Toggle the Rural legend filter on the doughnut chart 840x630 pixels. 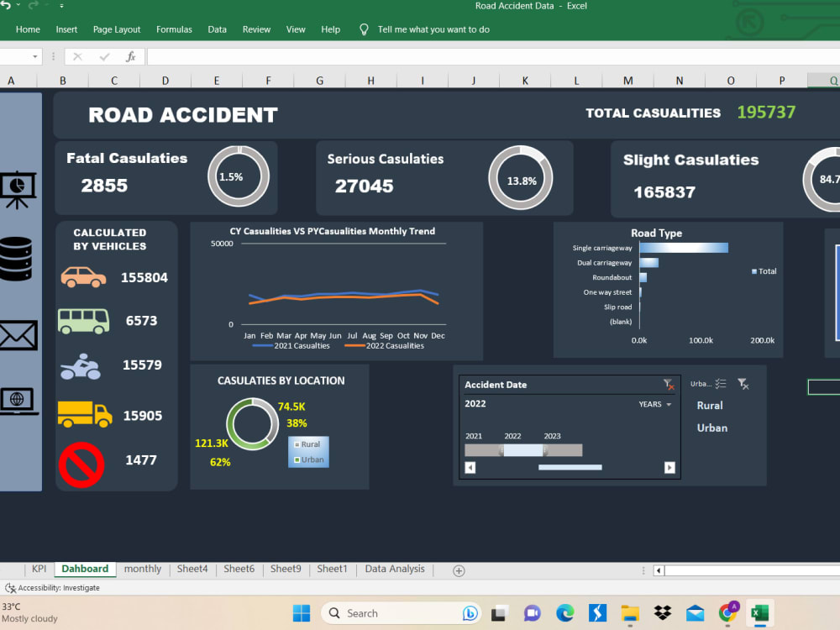pyautogui.click(x=307, y=444)
